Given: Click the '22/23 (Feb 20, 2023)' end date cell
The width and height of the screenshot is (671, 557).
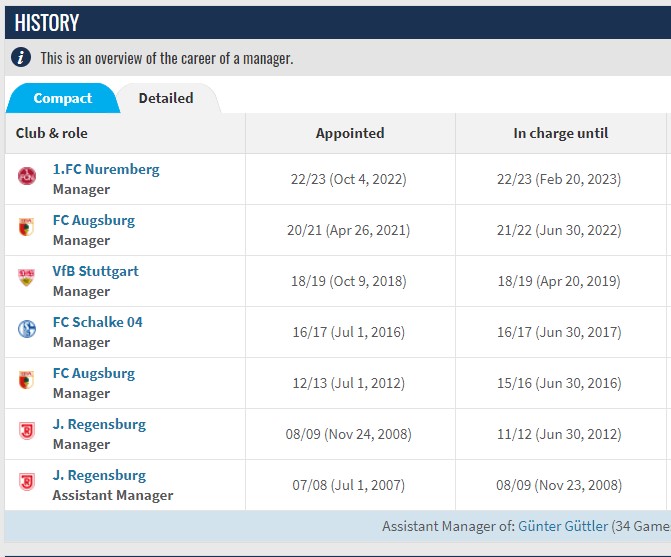Looking at the screenshot, I should 559,179.
